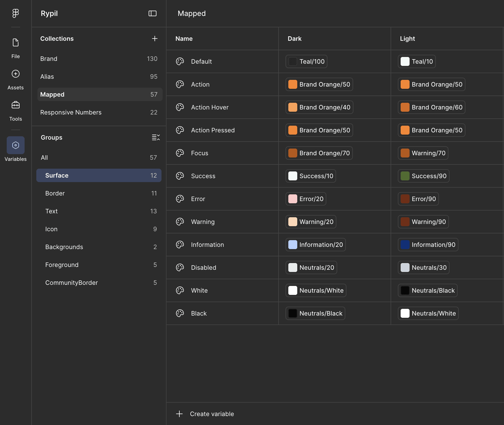Toggle sidebar panel icon next to Rypil
The height and width of the screenshot is (425, 504).
[x=153, y=13]
